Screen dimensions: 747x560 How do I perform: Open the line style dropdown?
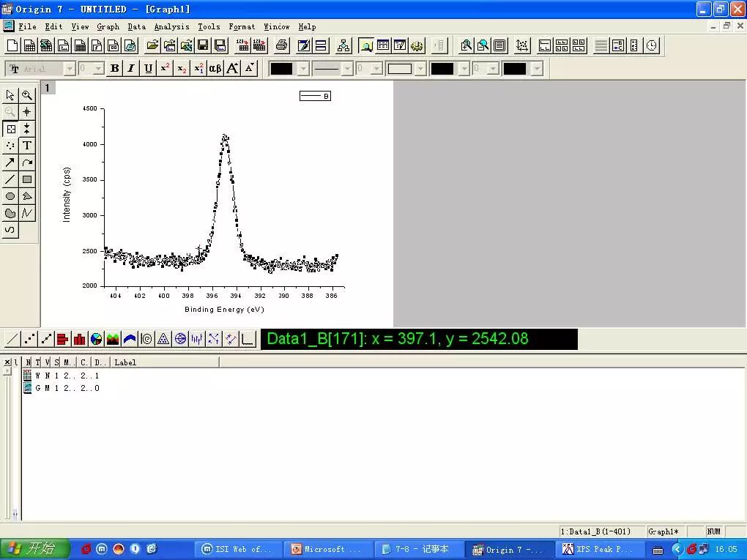(x=347, y=69)
